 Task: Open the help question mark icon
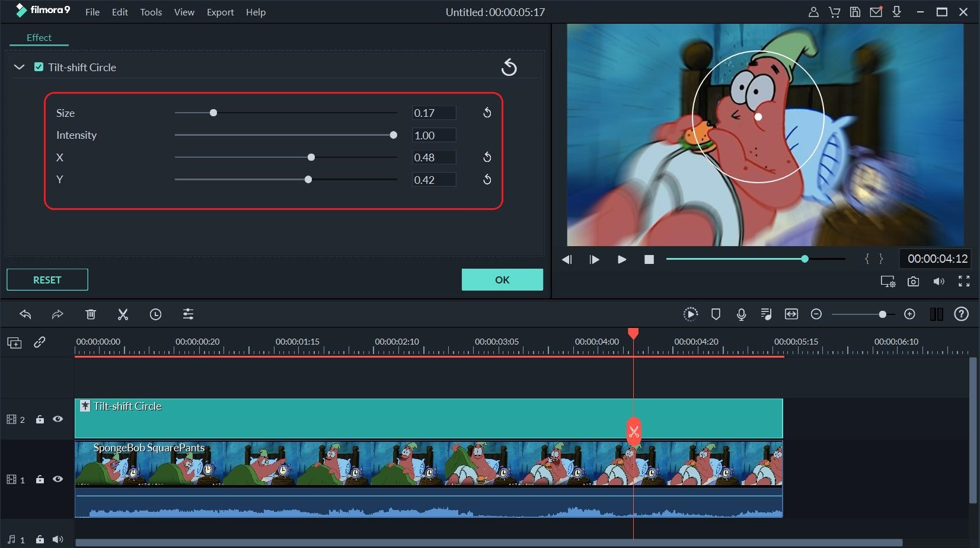[x=961, y=314]
